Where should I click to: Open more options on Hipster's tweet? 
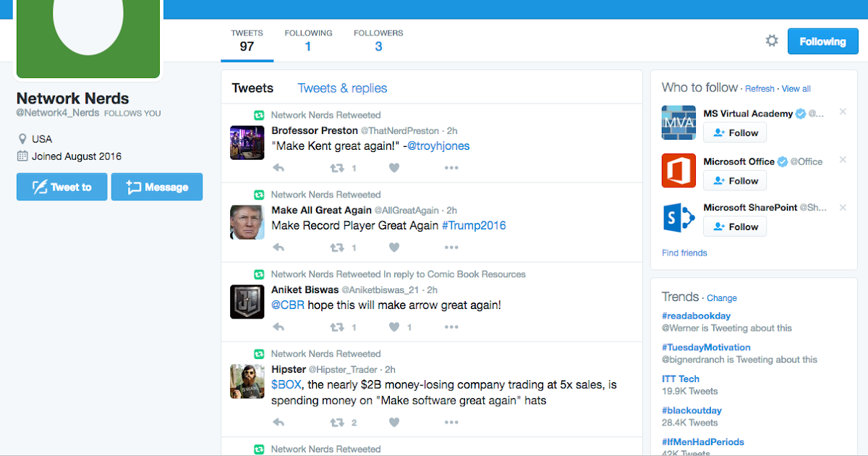pos(451,422)
